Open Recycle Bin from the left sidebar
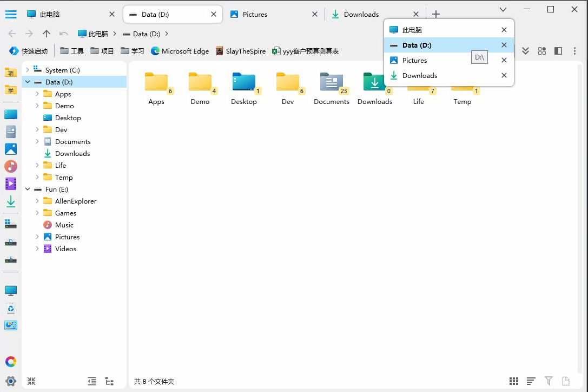This screenshot has height=392, width=588. point(11,309)
